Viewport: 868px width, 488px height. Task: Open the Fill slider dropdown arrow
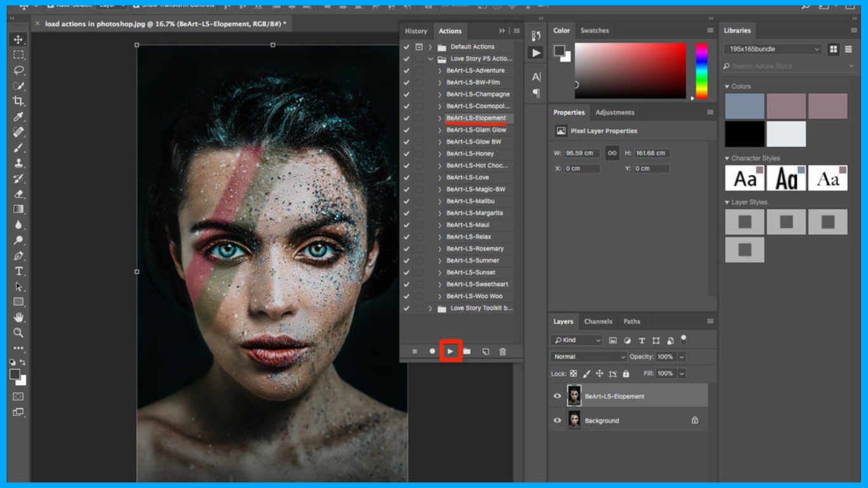[682, 374]
